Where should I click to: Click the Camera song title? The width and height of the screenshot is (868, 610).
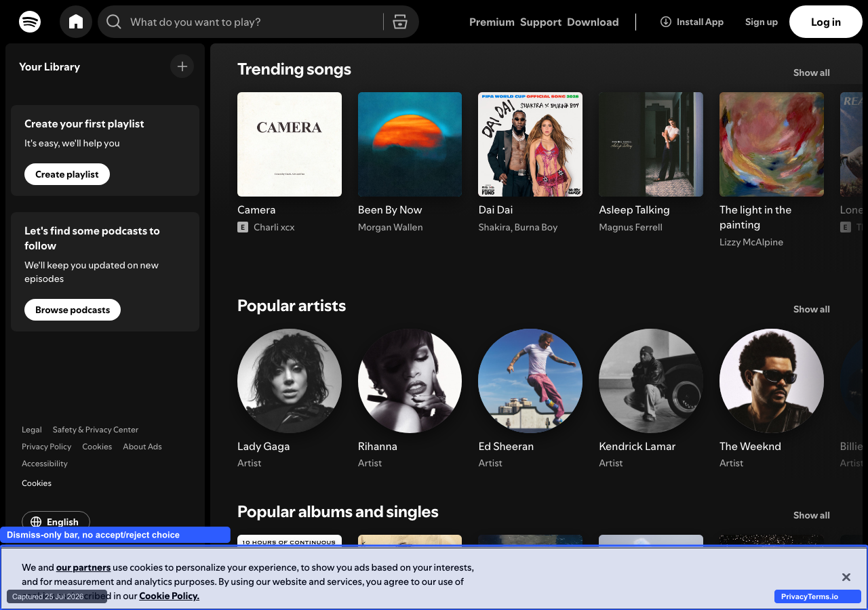[x=256, y=210]
